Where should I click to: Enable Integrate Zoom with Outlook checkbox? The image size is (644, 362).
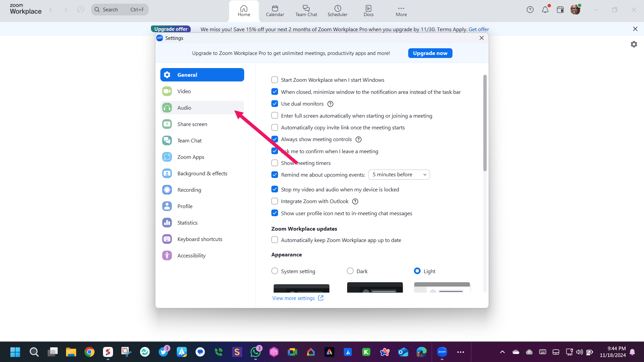click(x=275, y=201)
